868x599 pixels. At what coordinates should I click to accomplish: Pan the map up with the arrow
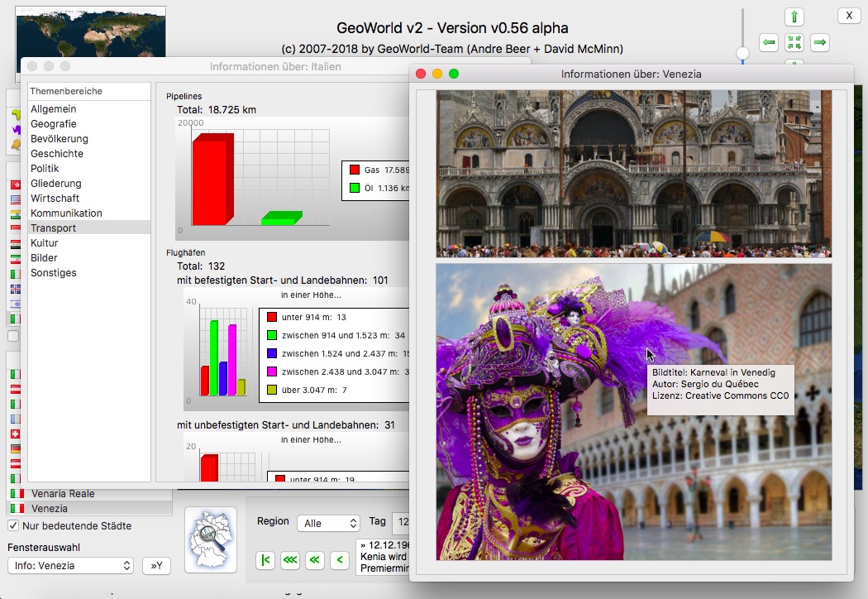pos(794,17)
